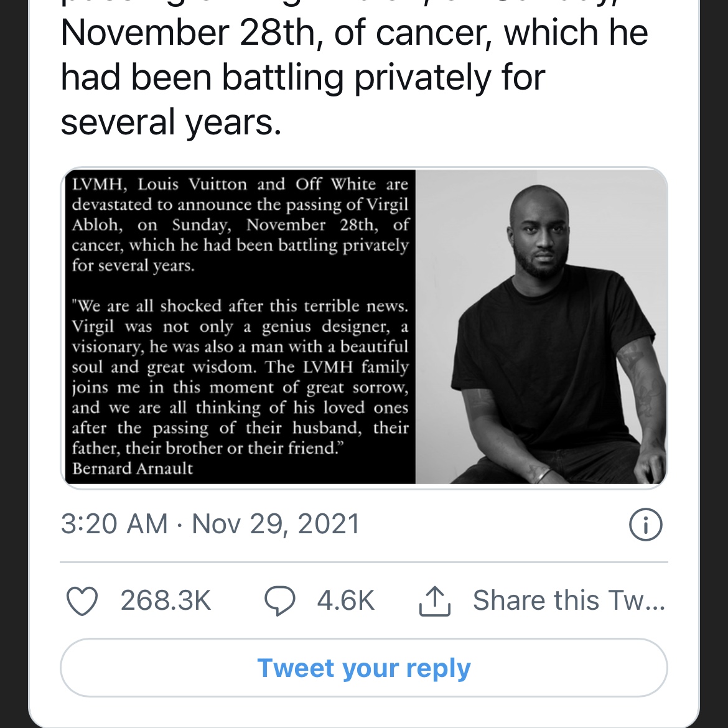Viewport: 728px width, 728px height.
Task: Click the heart like icon
Action: point(82,601)
